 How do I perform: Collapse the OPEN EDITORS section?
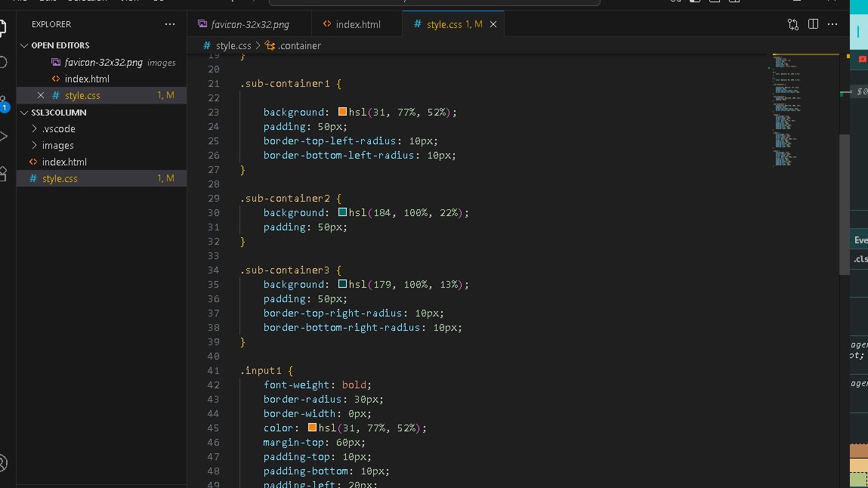pos(25,45)
